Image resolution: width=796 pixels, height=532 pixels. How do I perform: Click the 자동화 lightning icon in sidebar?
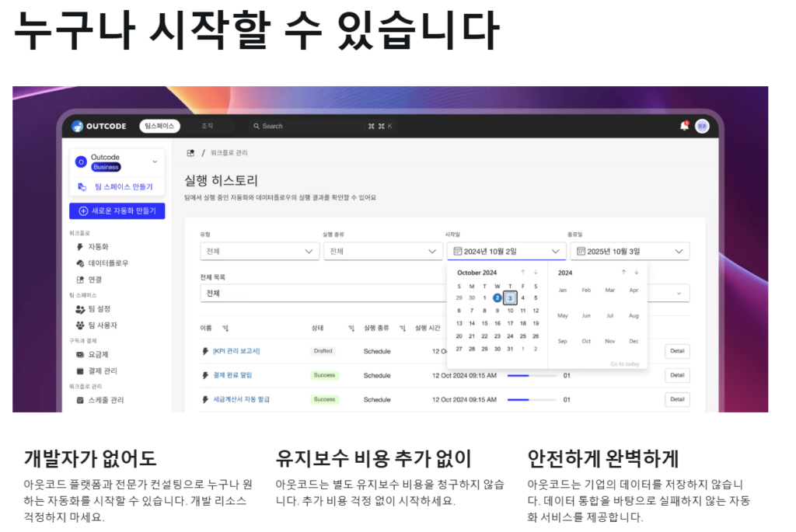tap(80, 247)
